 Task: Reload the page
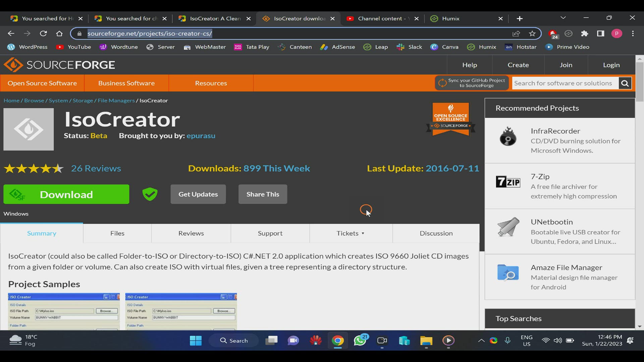coord(43,34)
